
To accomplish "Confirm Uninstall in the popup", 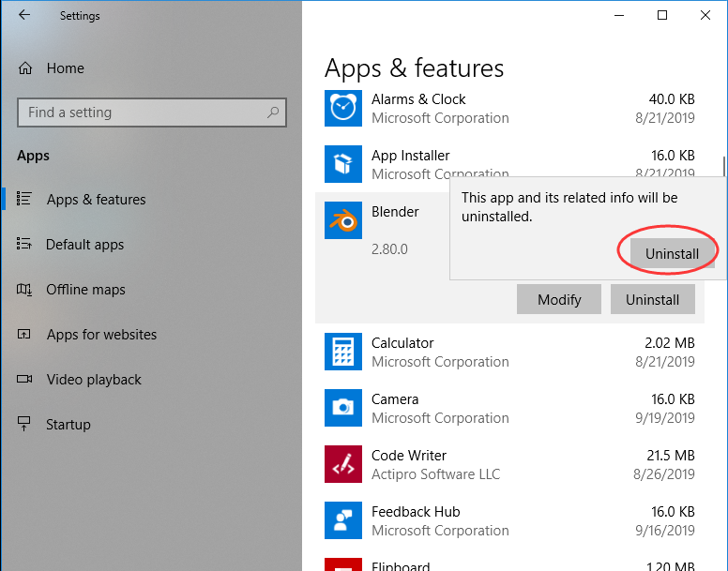I will tap(672, 254).
